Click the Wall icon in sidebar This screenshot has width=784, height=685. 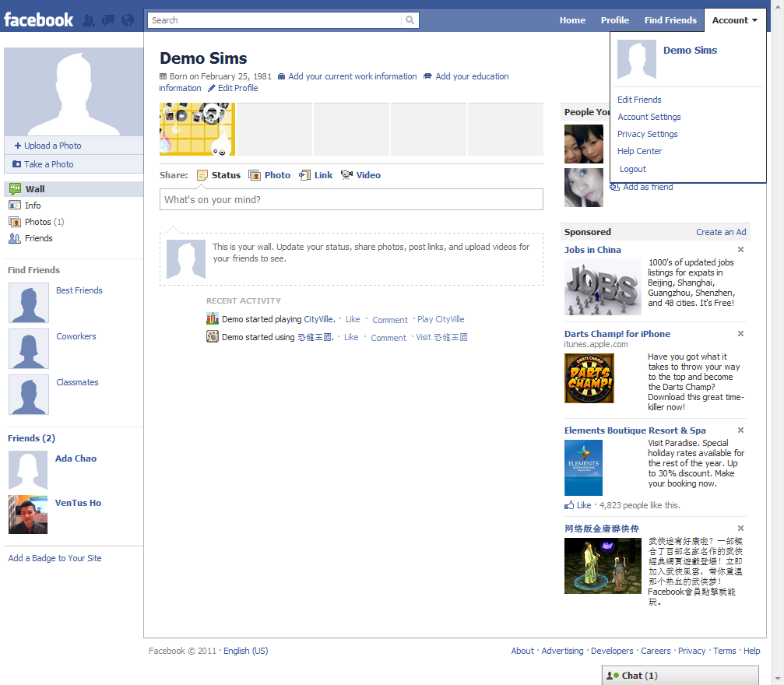coord(15,188)
